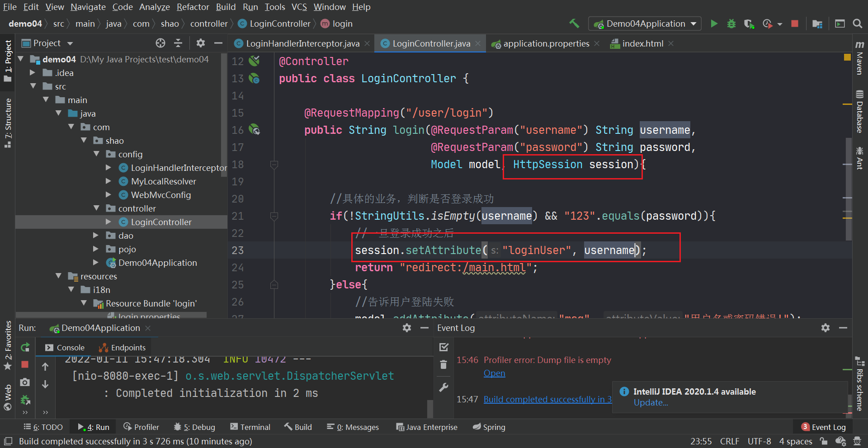868x448 pixels.
Task: Click Update... link in IDEA notification
Action: click(x=651, y=402)
